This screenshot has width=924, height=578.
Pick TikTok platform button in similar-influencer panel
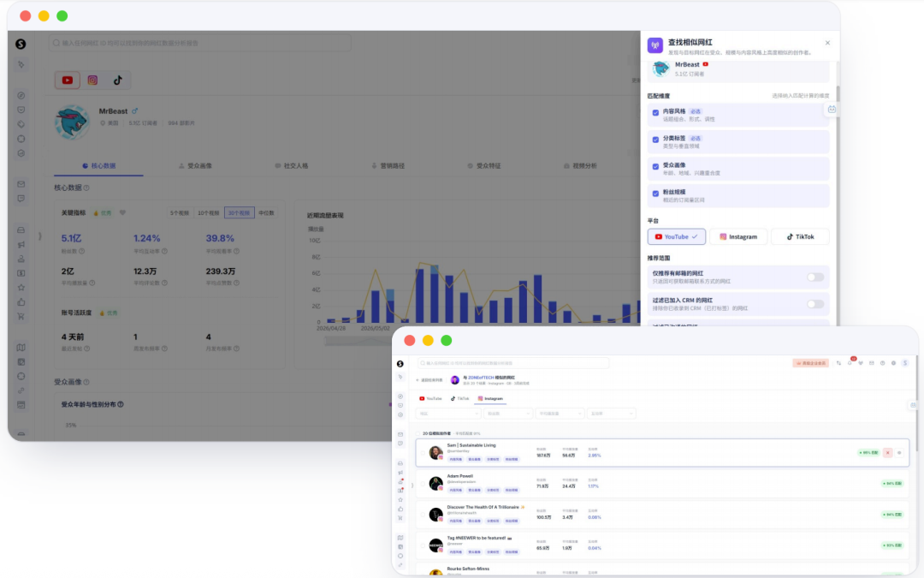tap(800, 236)
